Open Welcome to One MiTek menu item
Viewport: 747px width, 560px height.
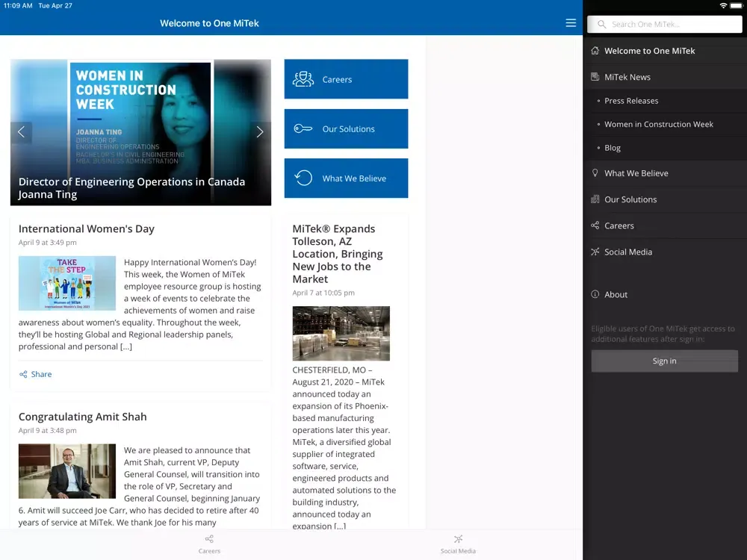click(x=665, y=51)
